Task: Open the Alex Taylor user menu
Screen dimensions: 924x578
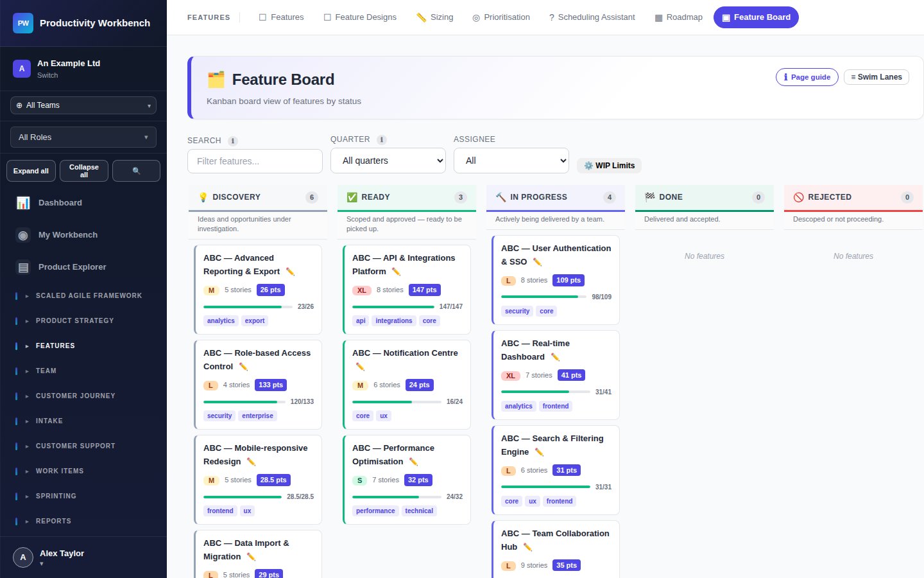Action: 83,557
